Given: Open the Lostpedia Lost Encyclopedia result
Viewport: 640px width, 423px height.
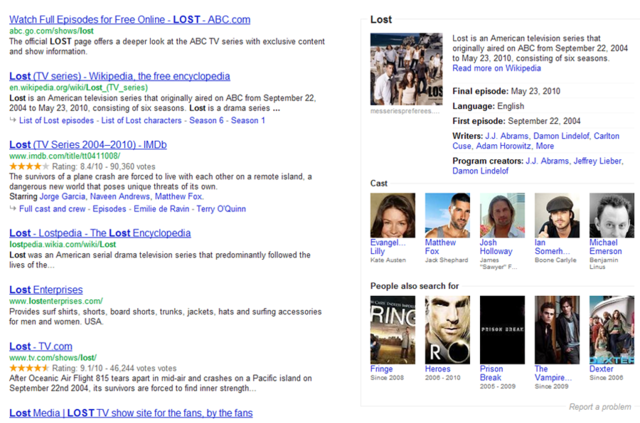Looking at the screenshot, I should coord(100,233).
